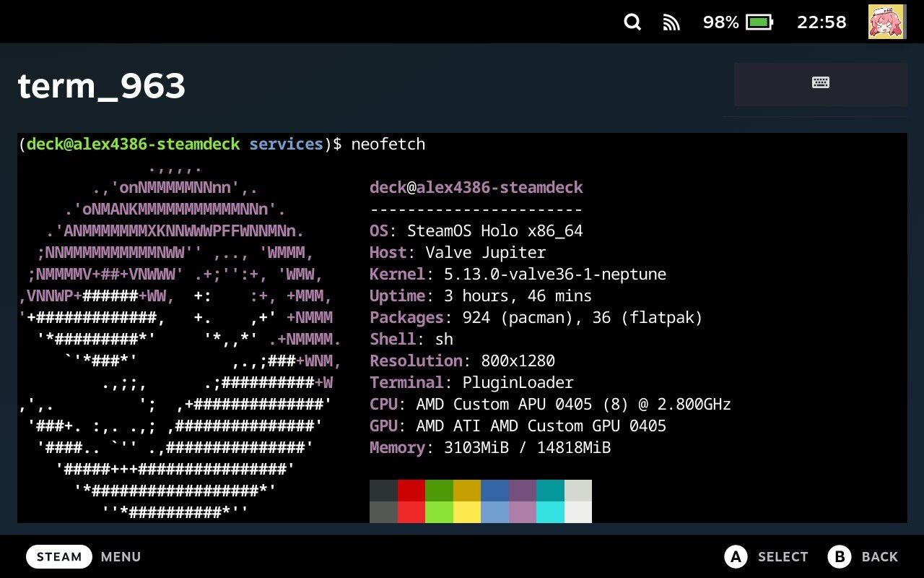Screen dimensions: 924x578
Task: Open the on-screen keyboard icon
Action: click(x=820, y=84)
